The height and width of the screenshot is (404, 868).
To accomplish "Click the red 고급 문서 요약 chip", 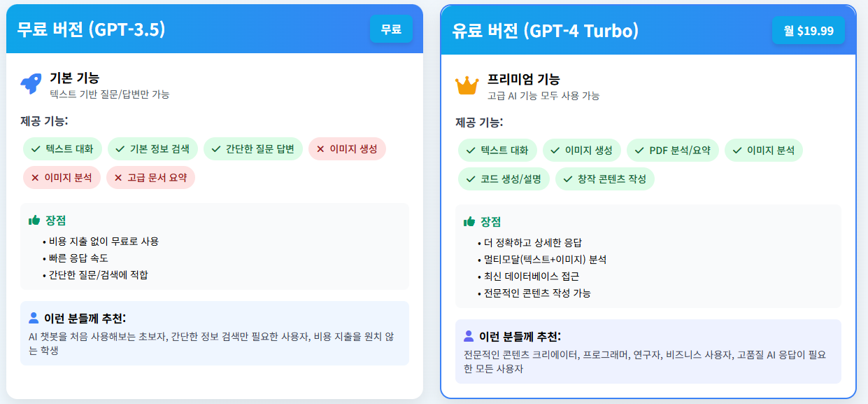I will 150,177.
